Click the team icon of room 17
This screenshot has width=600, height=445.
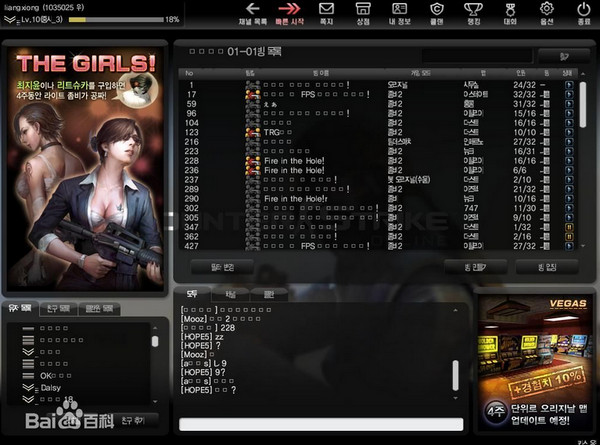253,95
